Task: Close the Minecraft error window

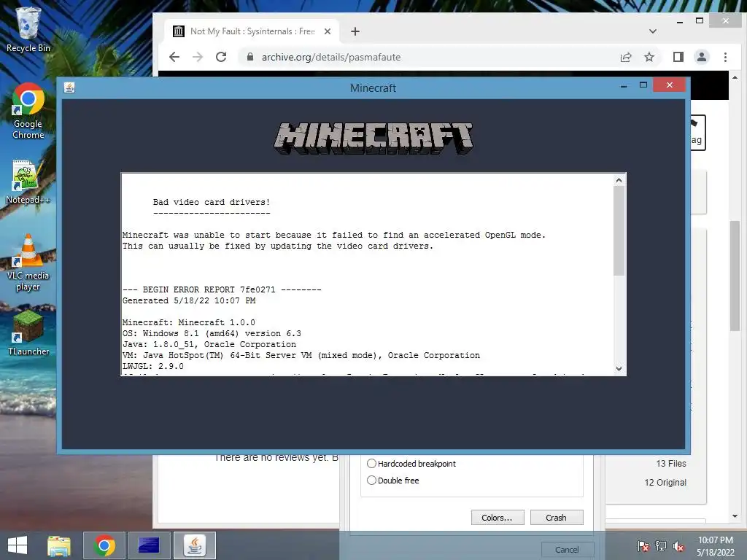Action: pyautogui.click(x=670, y=85)
